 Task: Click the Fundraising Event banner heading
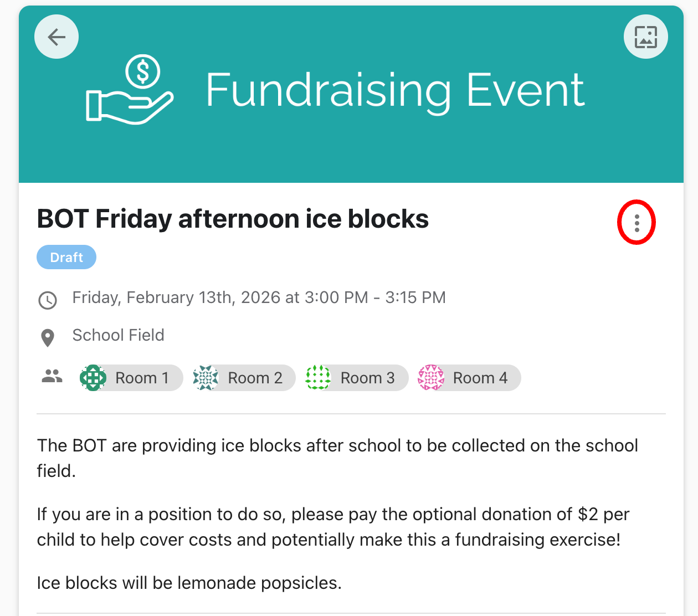[x=394, y=90]
